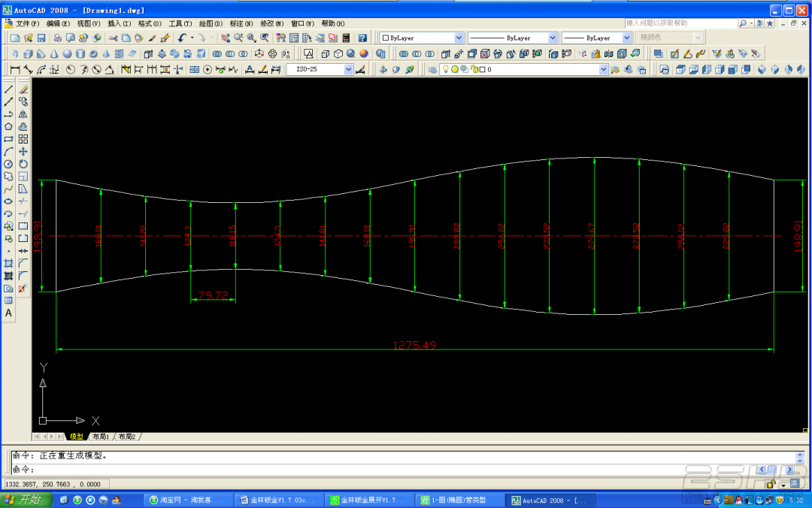Viewport: 812px width, 508px height.
Task: Select the Circle draw tool
Action: 8,164
